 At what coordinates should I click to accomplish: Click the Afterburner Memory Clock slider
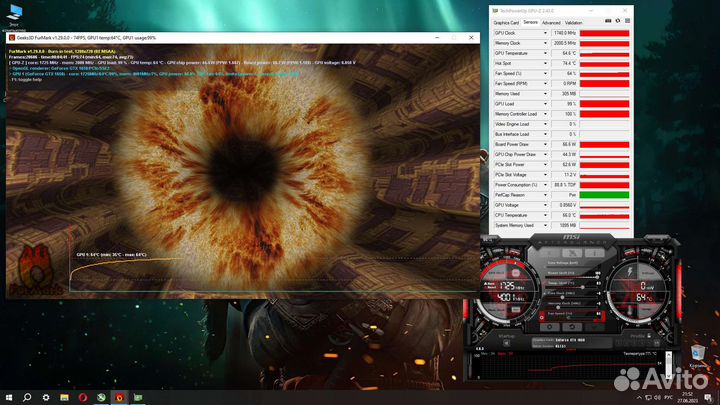pyautogui.click(x=571, y=307)
